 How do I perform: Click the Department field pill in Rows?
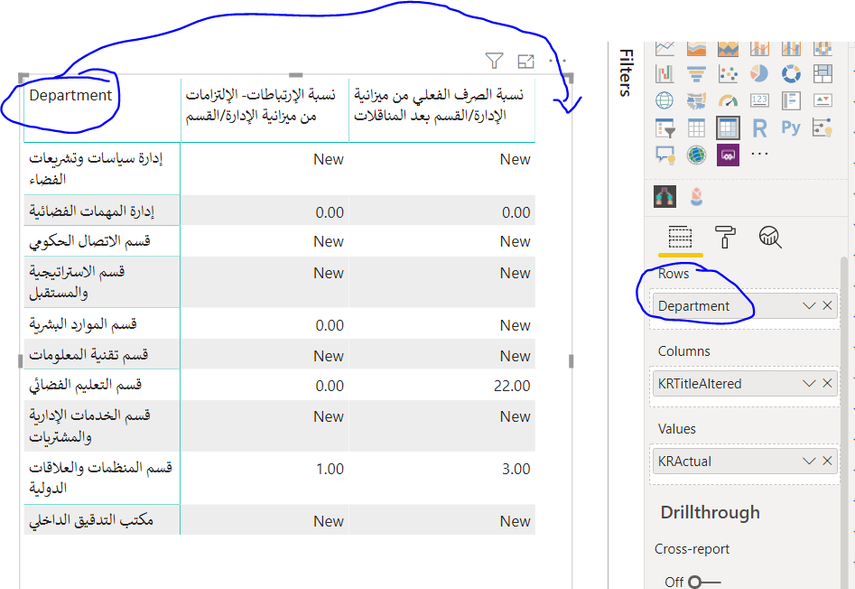point(745,306)
